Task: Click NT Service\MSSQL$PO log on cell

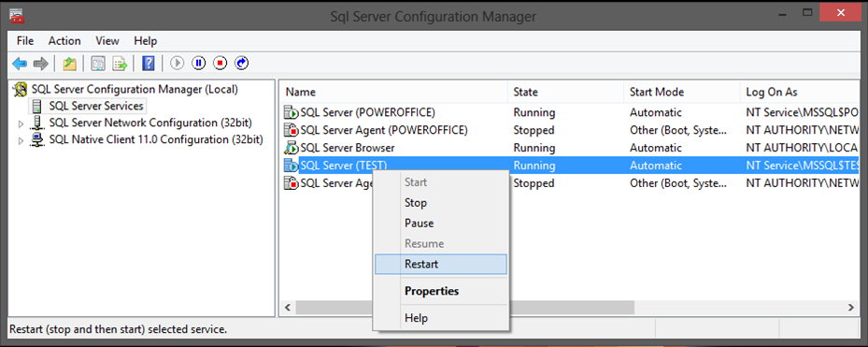Action: click(802, 112)
